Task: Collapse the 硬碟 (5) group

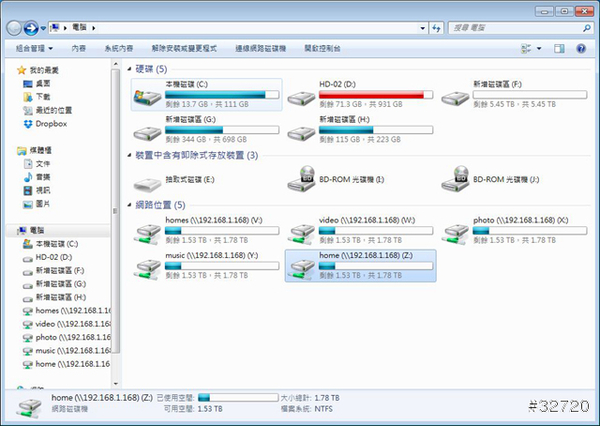Action: pyautogui.click(x=129, y=69)
